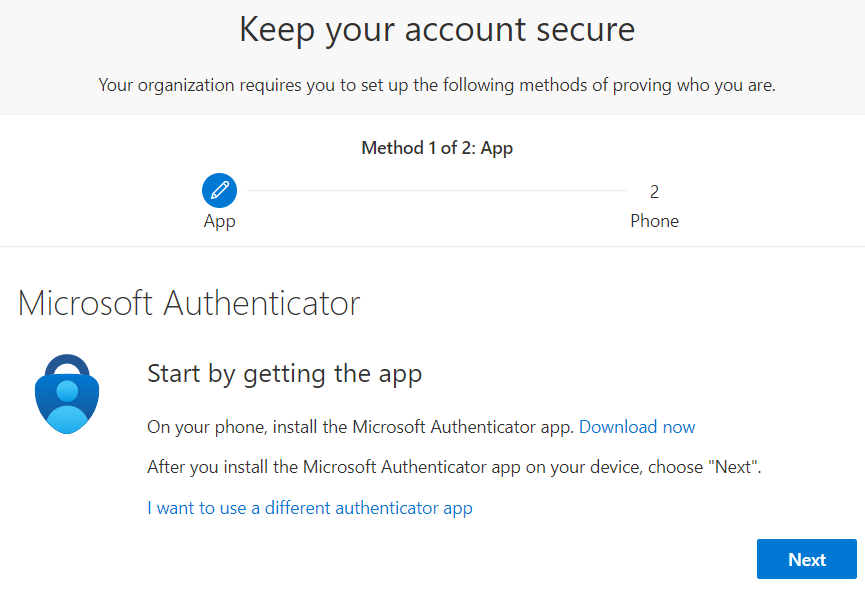The image size is (865, 612).
Task: Click the After you install instruction sentence
Action: (x=454, y=467)
